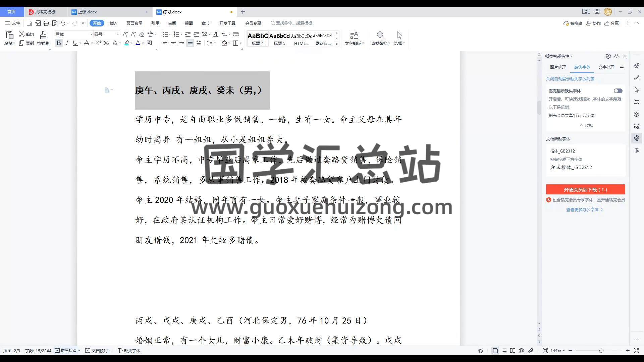
Task: Open settings gear in smart features panel
Action: 608,56
